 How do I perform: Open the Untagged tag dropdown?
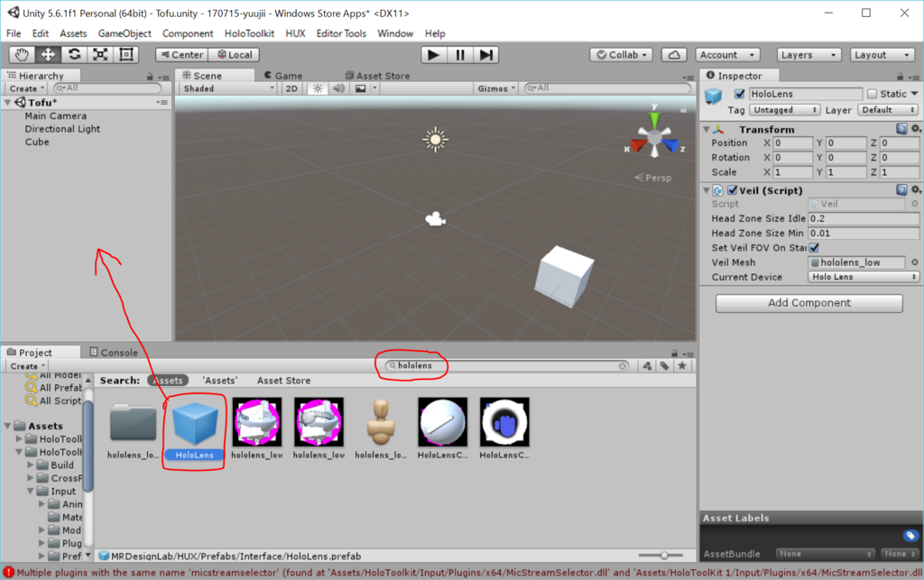pyautogui.click(x=785, y=110)
